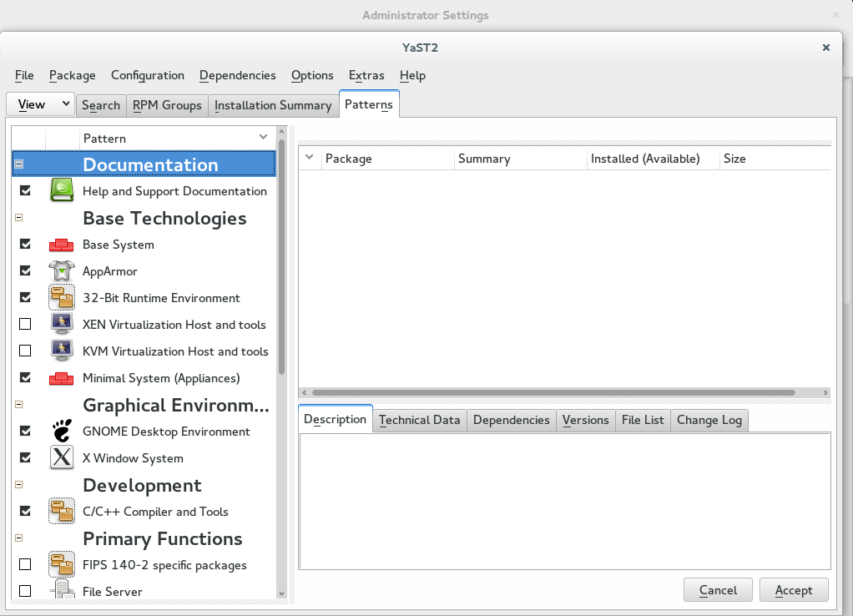Select the Base System bricks icon

[61, 244]
